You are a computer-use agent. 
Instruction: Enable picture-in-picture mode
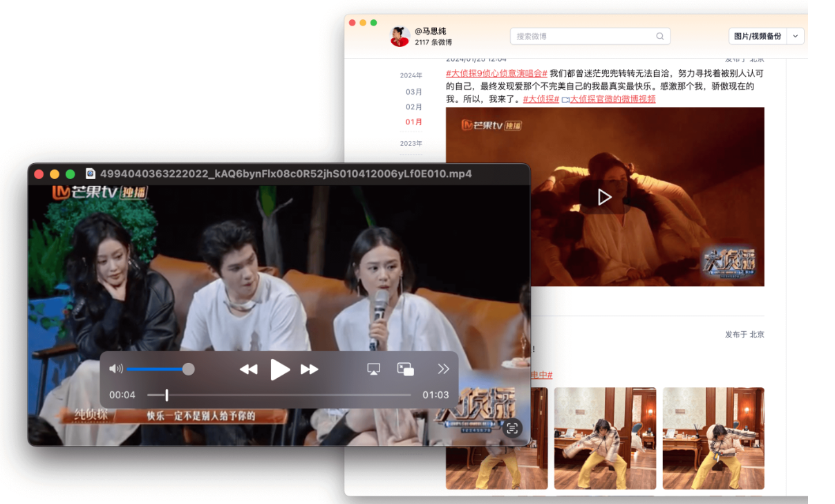[x=406, y=369]
